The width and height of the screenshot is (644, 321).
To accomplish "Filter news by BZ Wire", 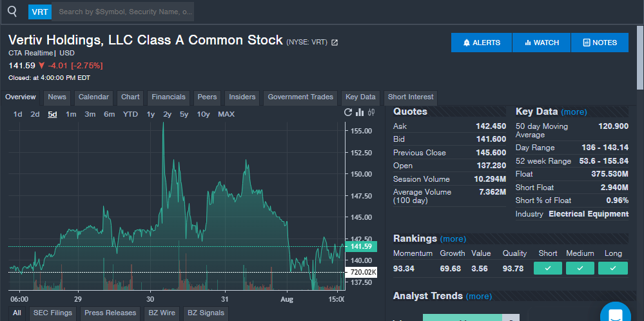I will point(162,313).
